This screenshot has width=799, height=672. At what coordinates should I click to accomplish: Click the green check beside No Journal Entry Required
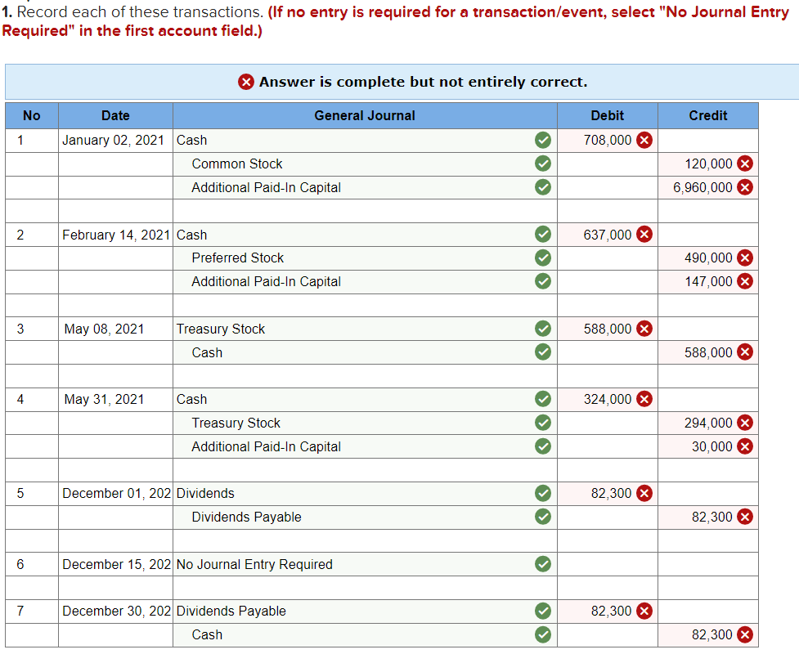543,564
